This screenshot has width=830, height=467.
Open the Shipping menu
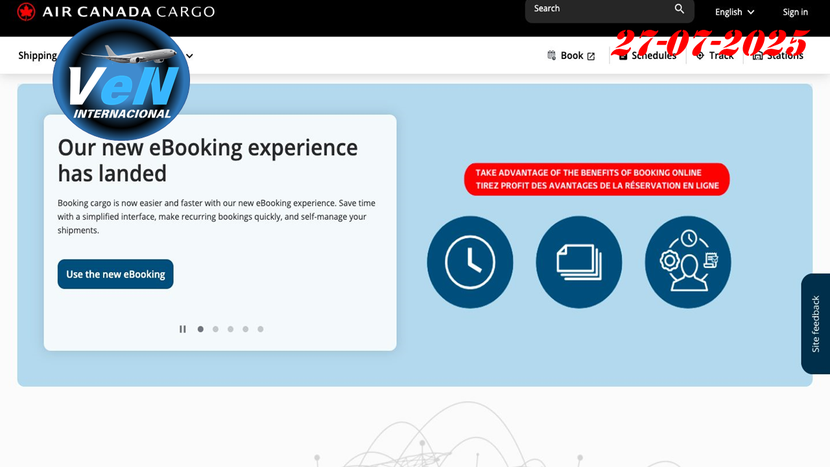38,55
